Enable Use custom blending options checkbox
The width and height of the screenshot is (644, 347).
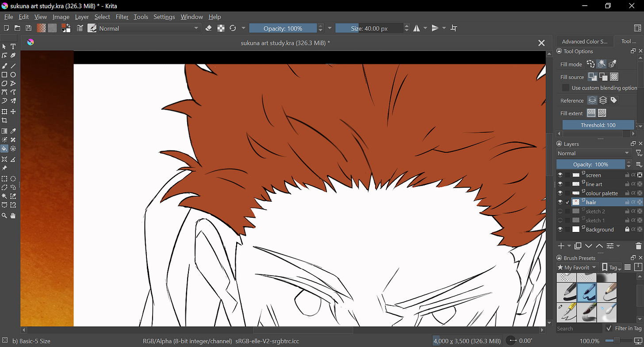pos(565,88)
